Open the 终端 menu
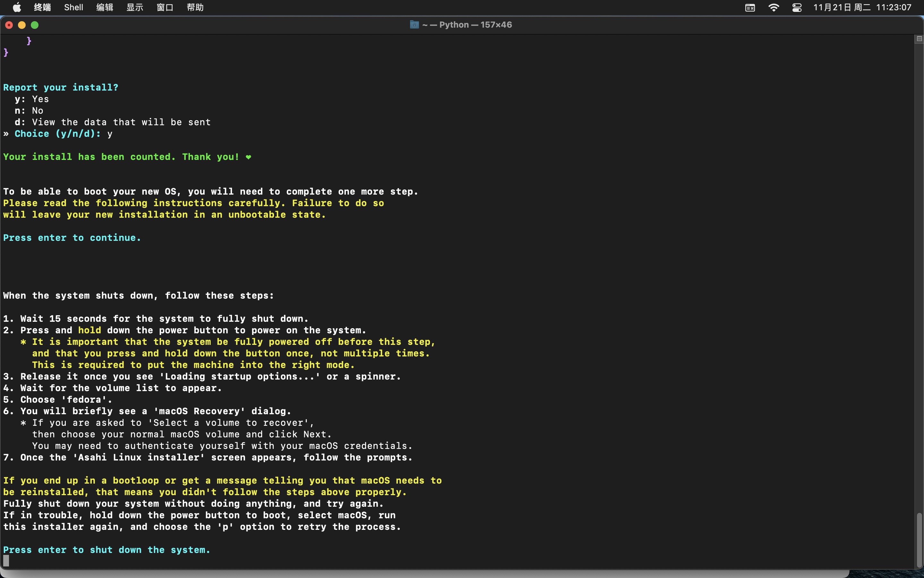This screenshot has width=924, height=578. pyautogui.click(x=42, y=7)
